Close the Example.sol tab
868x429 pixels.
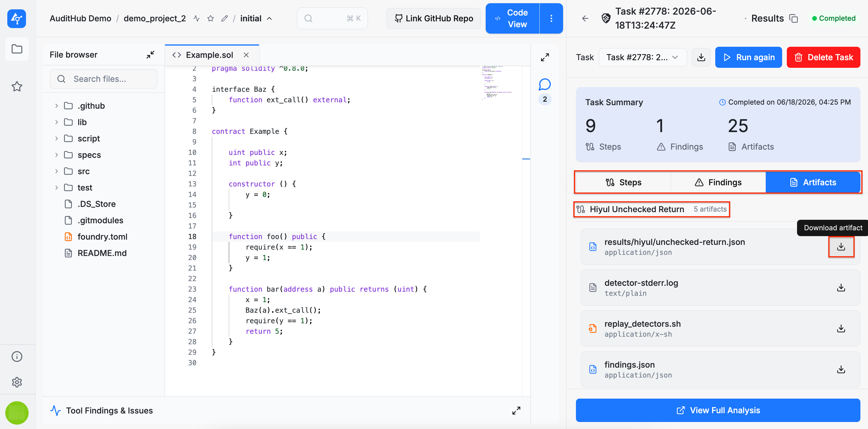[x=246, y=55]
